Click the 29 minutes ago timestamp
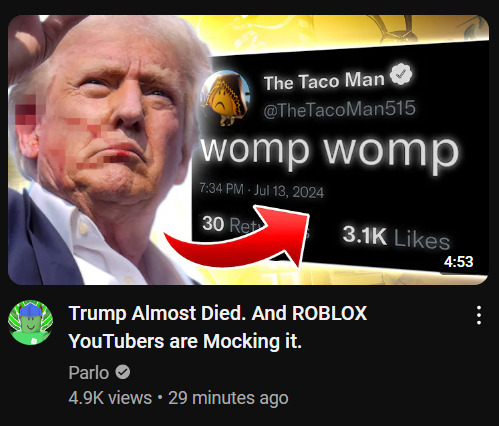Screen dimensions: 499x426 pyautogui.click(x=228, y=398)
